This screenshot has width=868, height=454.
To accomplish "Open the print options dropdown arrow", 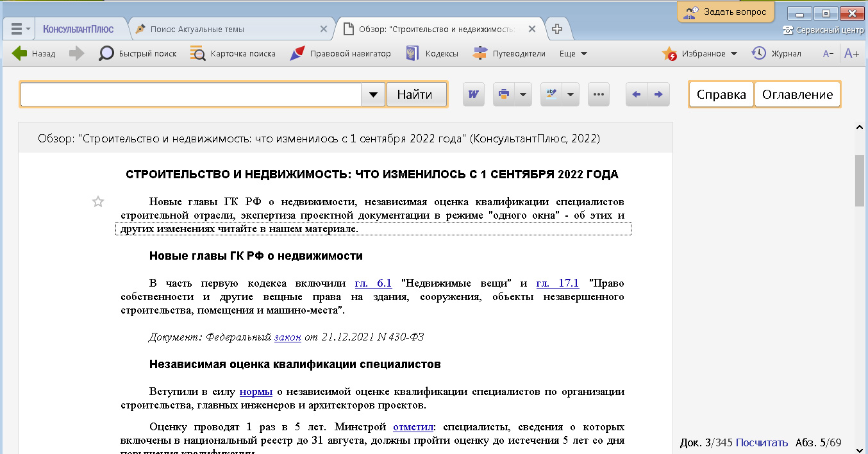I will tap(523, 94).
